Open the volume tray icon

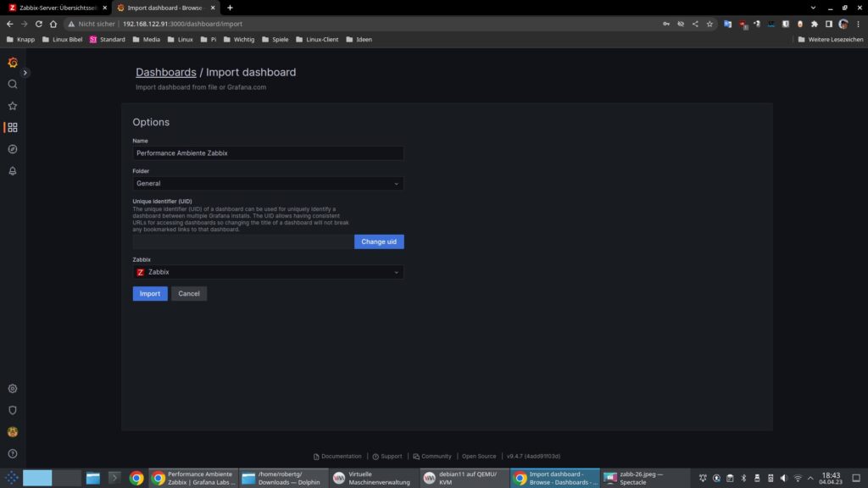click(784, 478)
